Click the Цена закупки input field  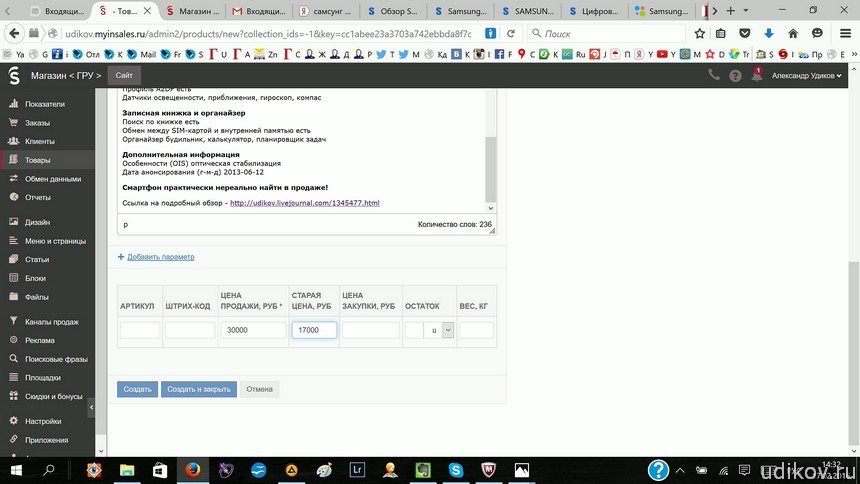370,330
